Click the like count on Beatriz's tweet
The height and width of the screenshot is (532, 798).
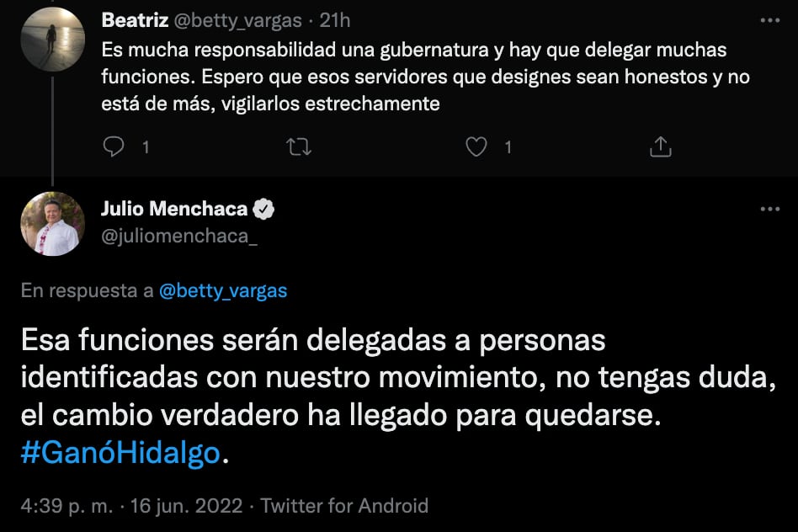tap(508, 146)
